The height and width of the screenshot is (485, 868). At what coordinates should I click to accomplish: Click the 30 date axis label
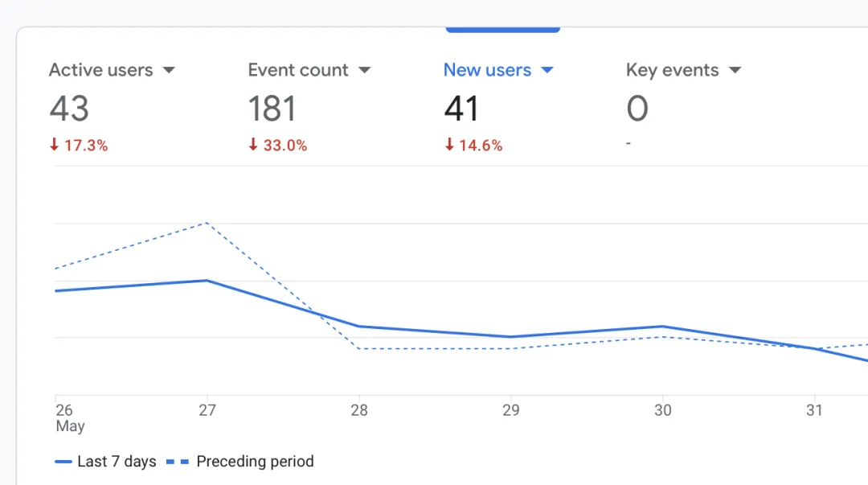click(662, 410)
